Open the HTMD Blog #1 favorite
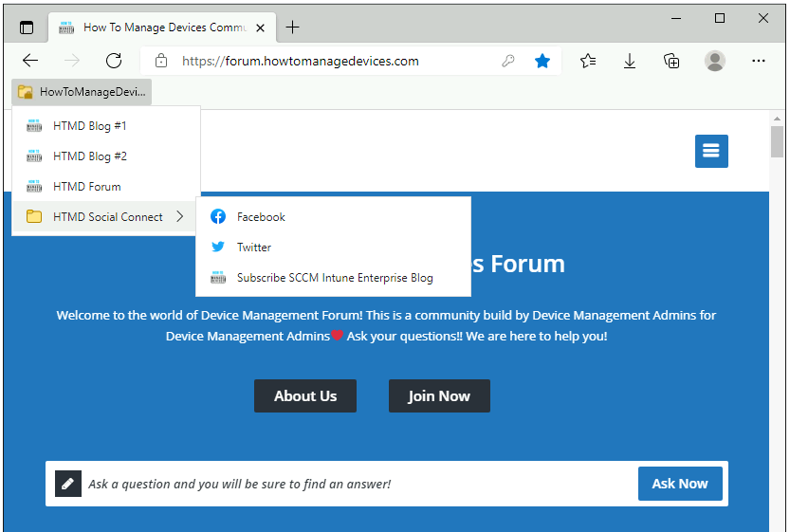 (106, 126)
